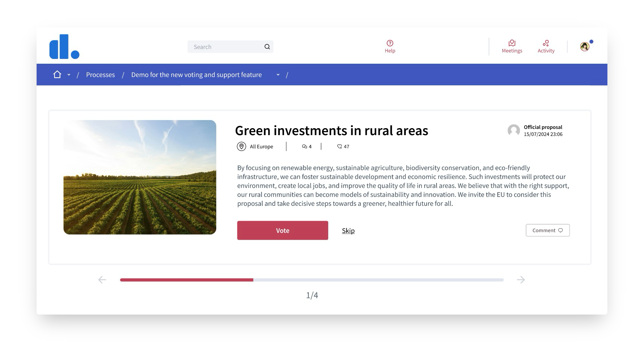Viewport: 644px width, 342px height.
Task: Click the supports count icon showing 47
Action: tap(340, 146)
